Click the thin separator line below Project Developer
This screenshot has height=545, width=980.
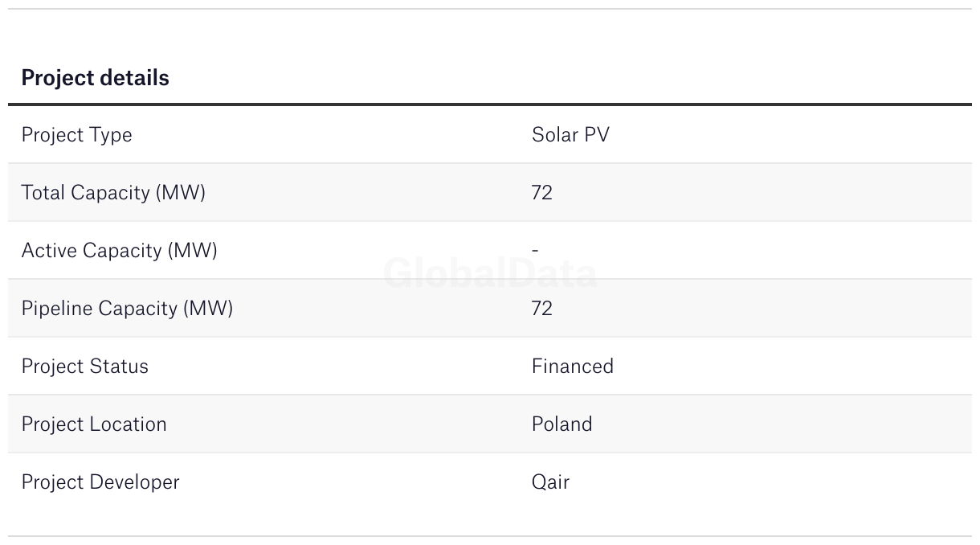click(x=490, y=536)
